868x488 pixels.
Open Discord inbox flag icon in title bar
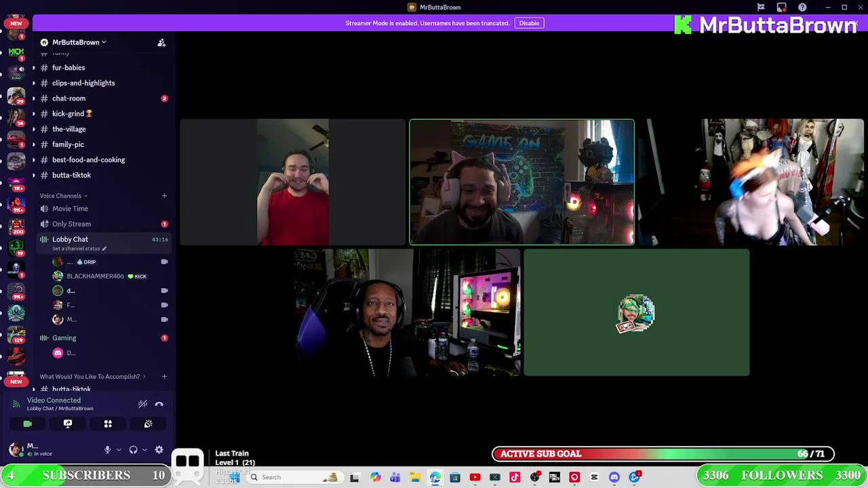point(761,7)
